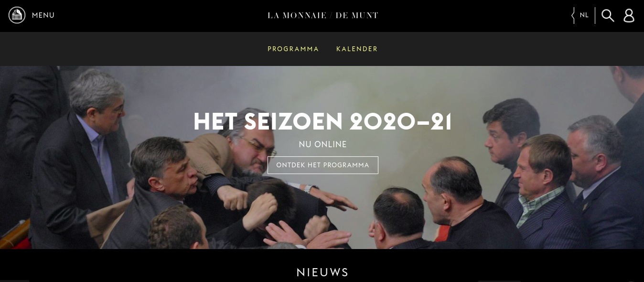
Task: Open the search magnifier icon
Action: pyautogui.click(x=608, y=16)
